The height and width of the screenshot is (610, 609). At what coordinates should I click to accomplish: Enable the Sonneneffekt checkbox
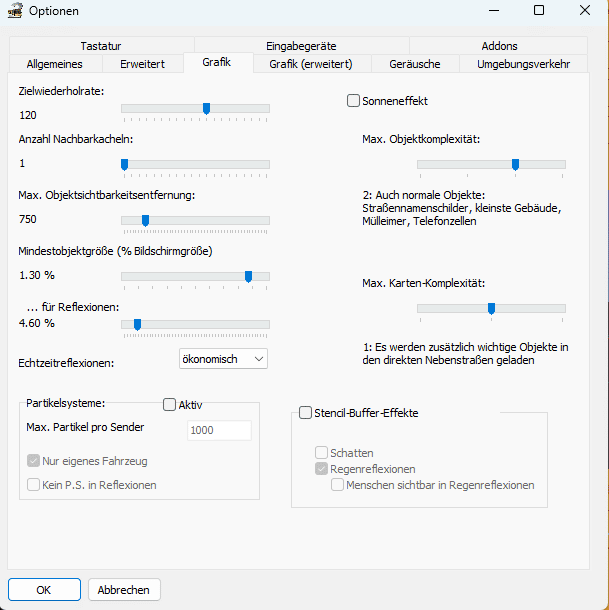pyautogui.click(x=353, y=101)
